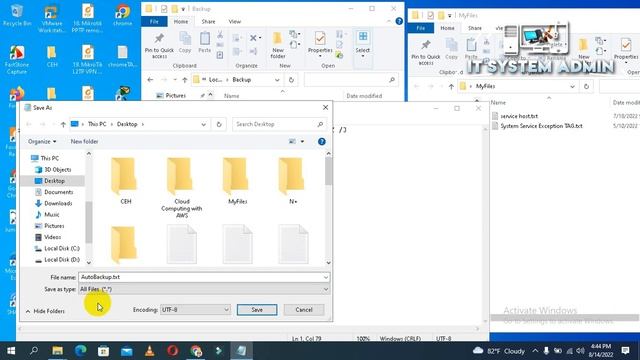This screenshot has height=360, width=640.
Task: Refresh the Desktop location in Save As
Action: point(219,124)
